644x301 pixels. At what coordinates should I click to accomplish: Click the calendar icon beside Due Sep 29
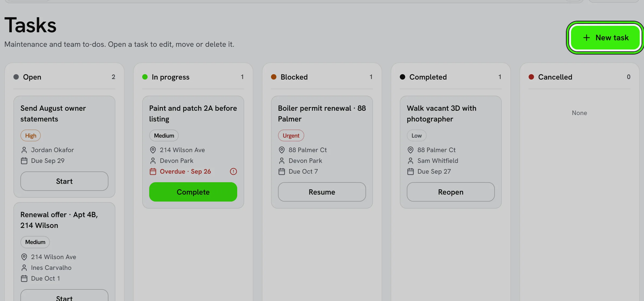pyautogui.click(x=24, y=161)
